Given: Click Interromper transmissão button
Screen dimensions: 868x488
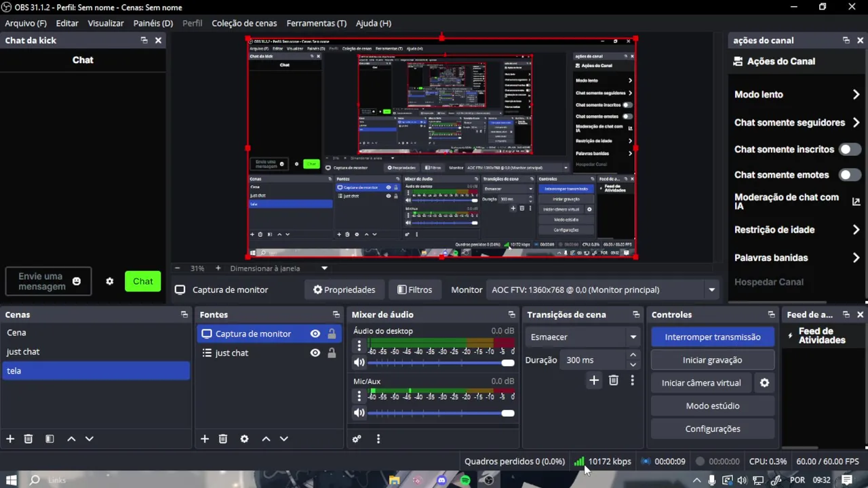Looking at the screenshot, I should [x=713, y=337].
